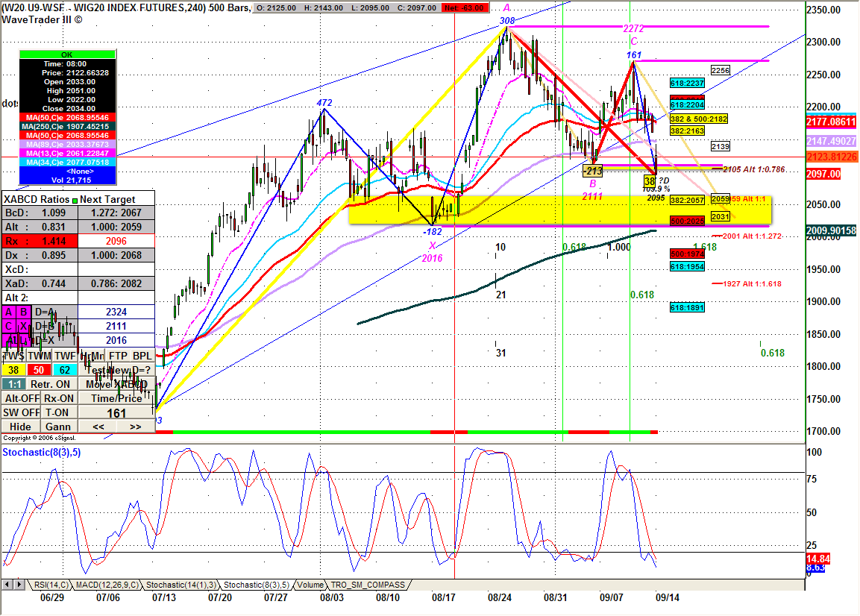
Task: Step forward with the >> button
Action: 136,427
